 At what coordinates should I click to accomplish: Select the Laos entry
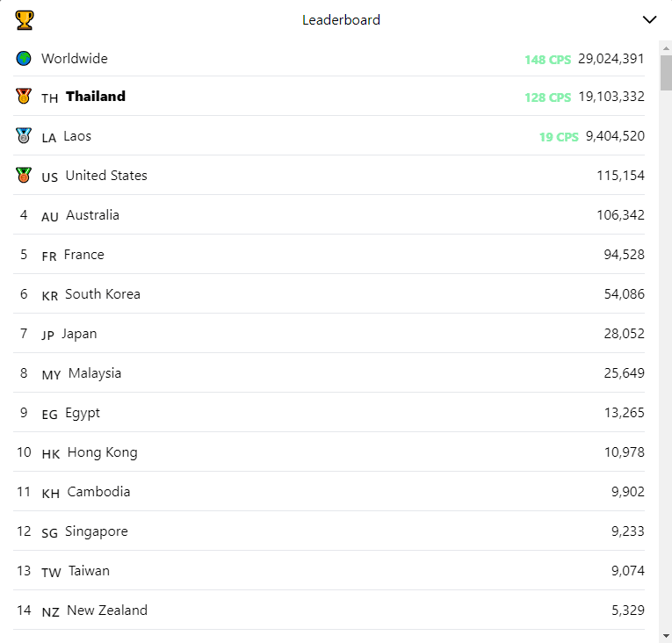point(329,135)
